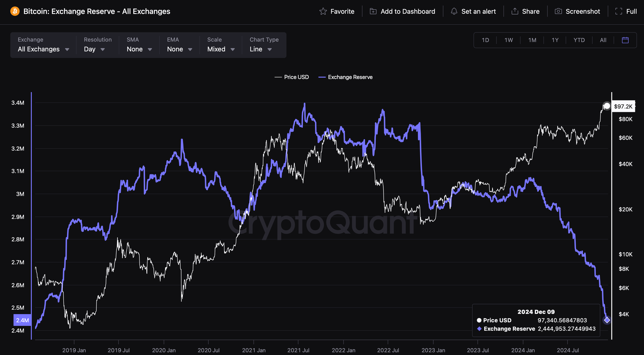Click the $97.2K price axis label
Viewport: 644px width, 355px height.
[x=623, y=107]
